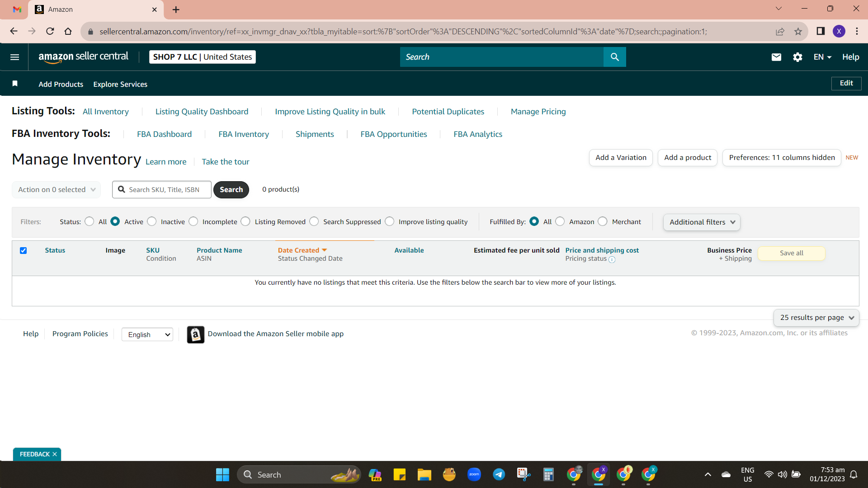This screenshot has height=488, width=868.
Task: Select Fulfilled By All radio button
Action: click(x=534, y=221)
